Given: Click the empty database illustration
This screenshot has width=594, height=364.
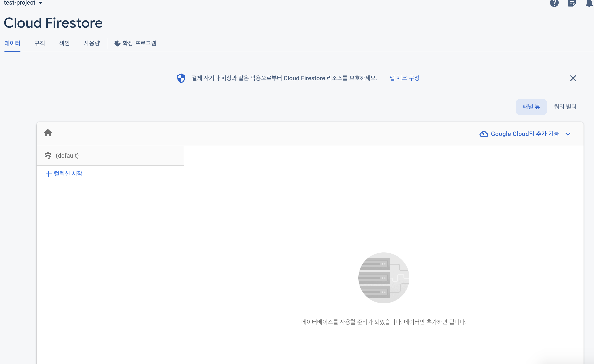Looking at the screenshot, I should click(x=384, y=278).
